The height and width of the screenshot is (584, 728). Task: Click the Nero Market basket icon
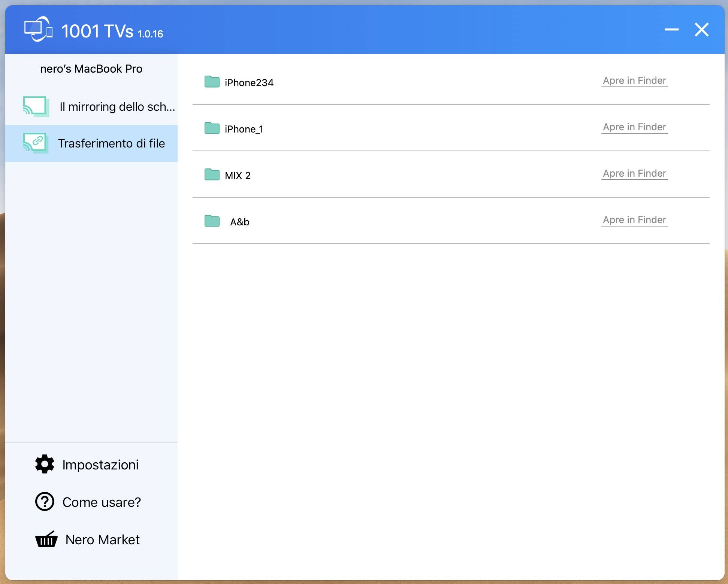pos(46,539)
